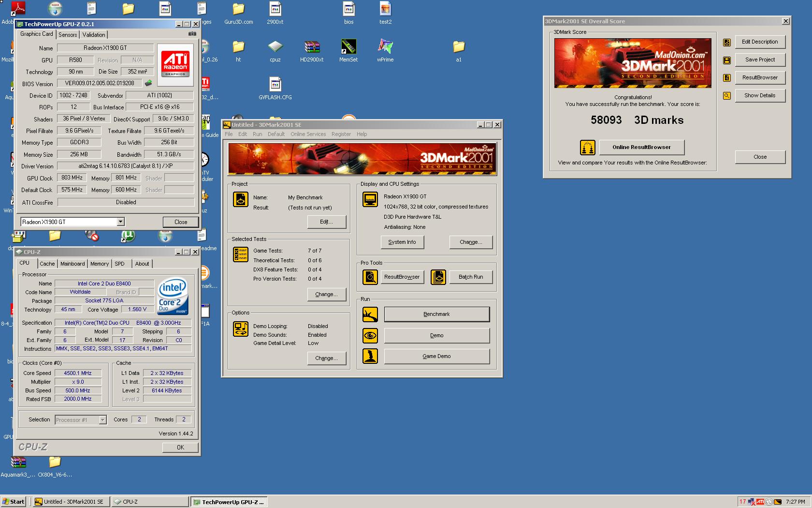Open the Mainboard tab in CPU-Z
The image size is (812, 508).
click(72, 264)
